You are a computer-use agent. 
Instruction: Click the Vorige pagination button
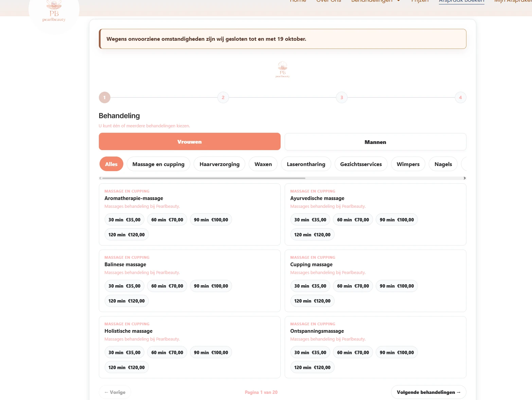[x=115, y=392]
